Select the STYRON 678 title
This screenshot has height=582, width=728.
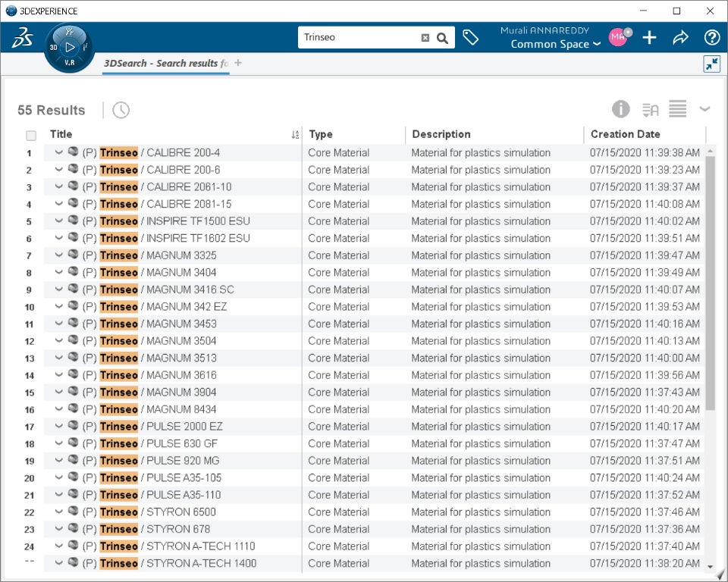click(x=146, y=530)
